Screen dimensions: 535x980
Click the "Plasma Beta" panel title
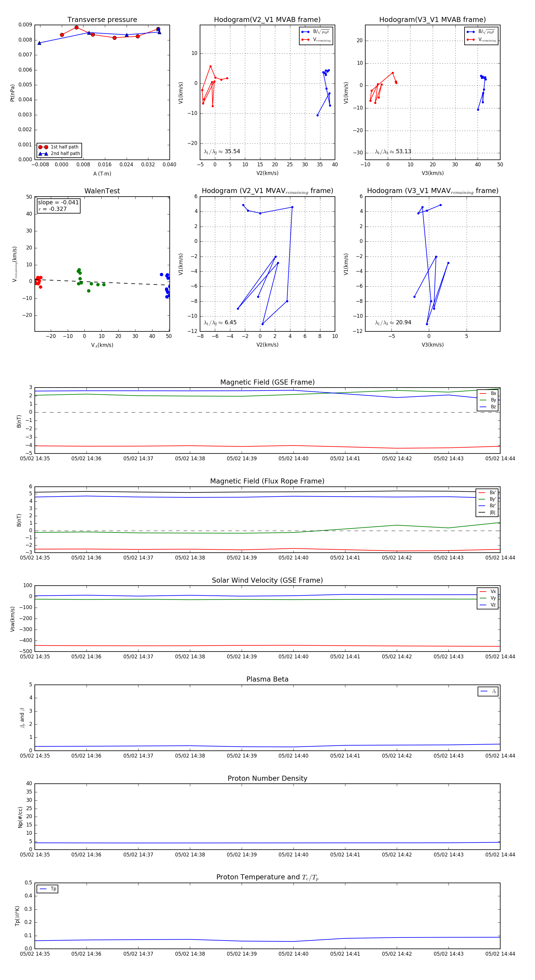click(x=267, y=679)
